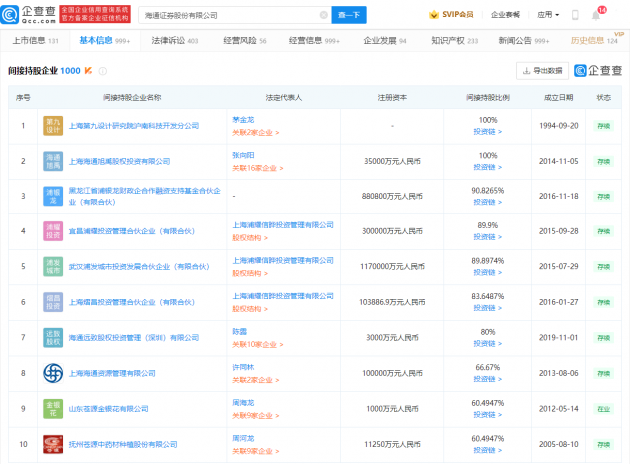The height and width of the screenshot is (464, 630).
Task: Click the 上海海通资源管理 company logo
Action: tap(53, 373)
